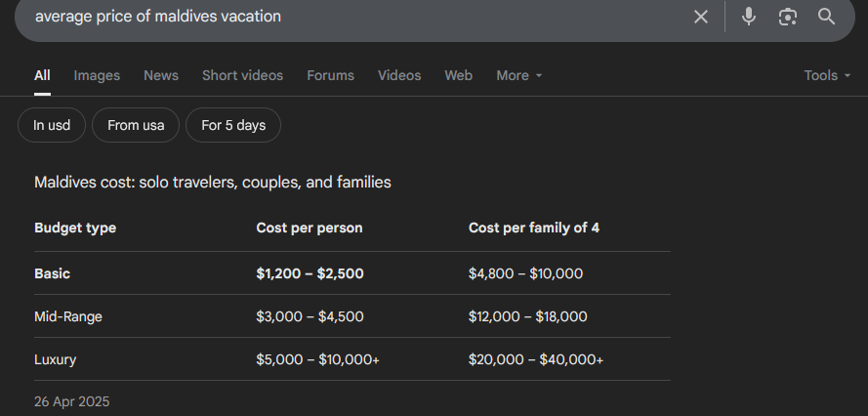Select the "$3,000 – $4,500" cell
This screenshot has width=868, height=416.
(x=310, y=316)
